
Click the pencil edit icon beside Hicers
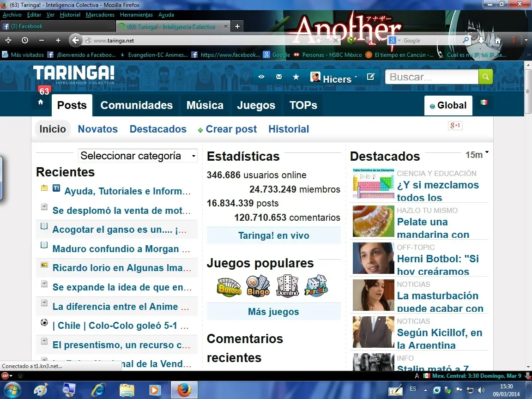371,77
